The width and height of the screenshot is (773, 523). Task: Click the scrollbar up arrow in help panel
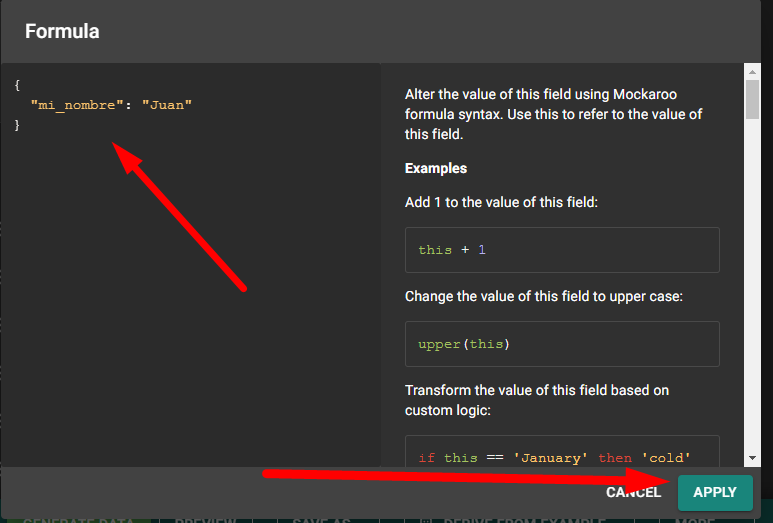click(x=753, y=72)
